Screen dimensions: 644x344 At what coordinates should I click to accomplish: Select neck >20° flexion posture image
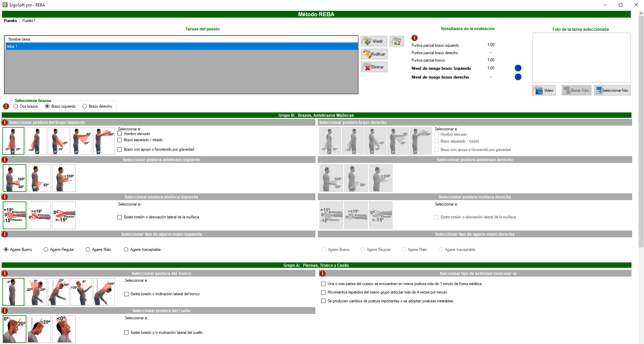click(x=39, y=329)
